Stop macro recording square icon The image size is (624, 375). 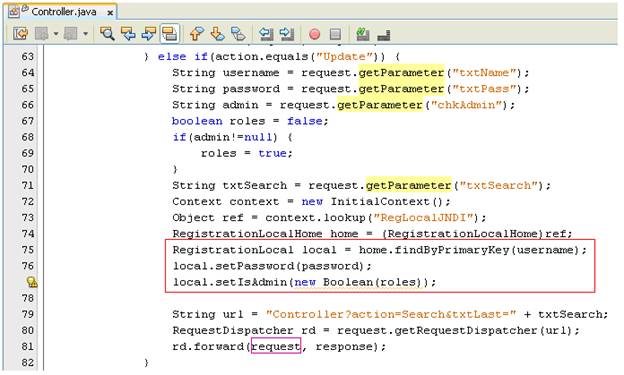point(335,34)
